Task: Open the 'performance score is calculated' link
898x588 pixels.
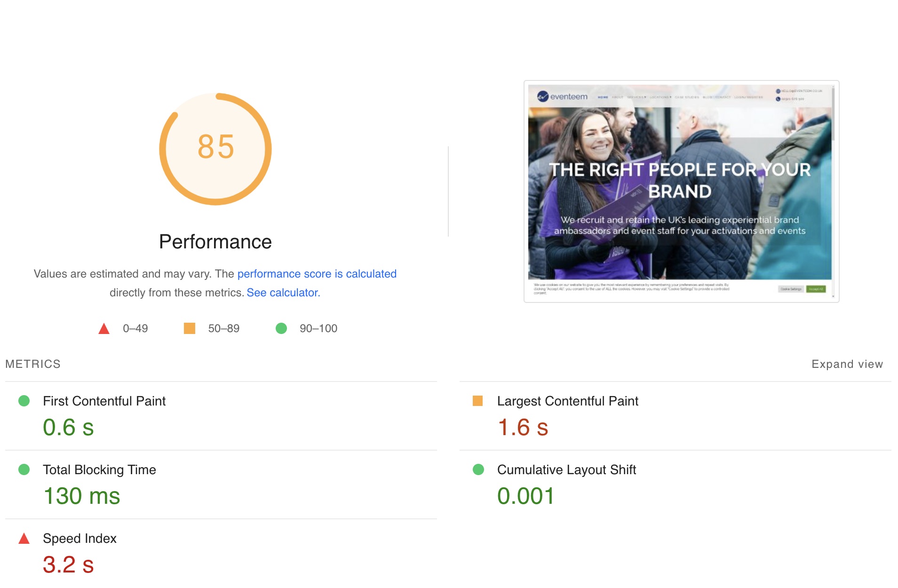Action: click(x=317, y=274)
